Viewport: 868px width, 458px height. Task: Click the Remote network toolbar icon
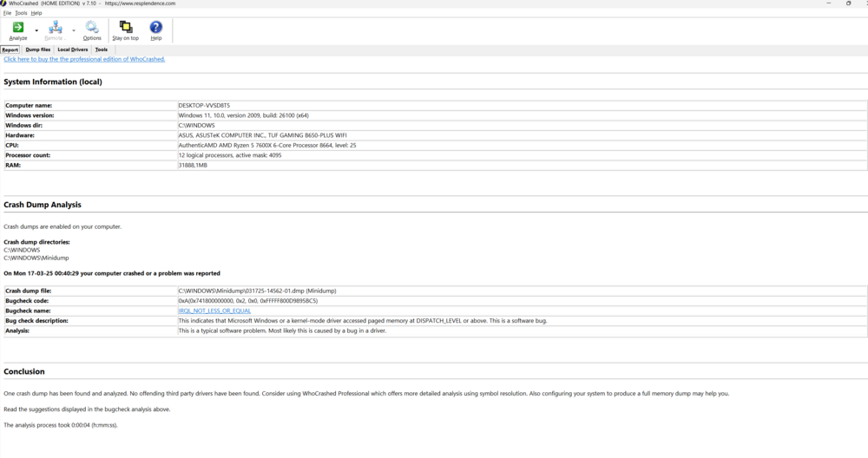coord(55,28)
